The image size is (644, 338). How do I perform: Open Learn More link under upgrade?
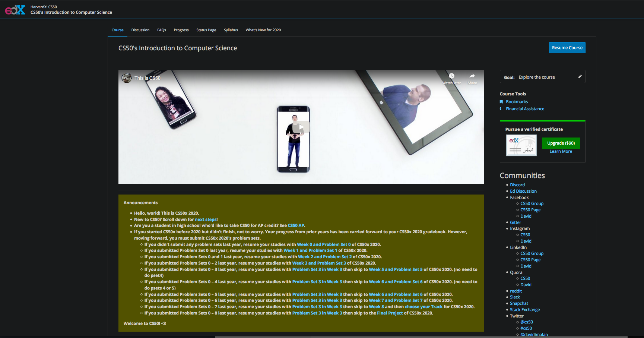561,151
